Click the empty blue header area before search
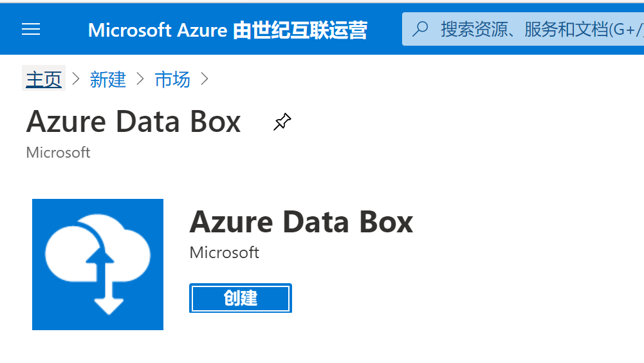644x363 pixels. click(x=385, y=29)
